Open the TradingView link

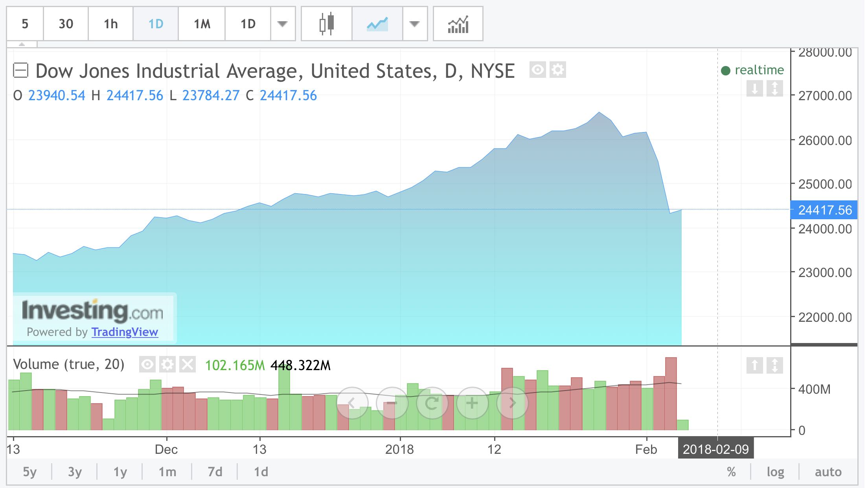[x=125, y=332]
